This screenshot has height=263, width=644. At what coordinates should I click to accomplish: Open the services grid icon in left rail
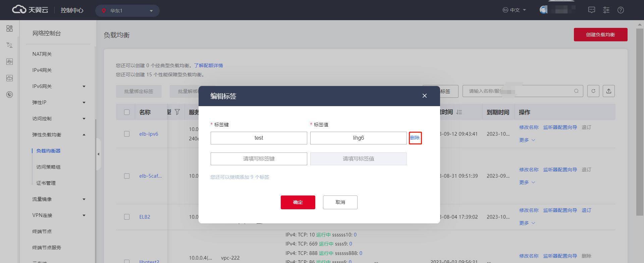coord(9,29)
